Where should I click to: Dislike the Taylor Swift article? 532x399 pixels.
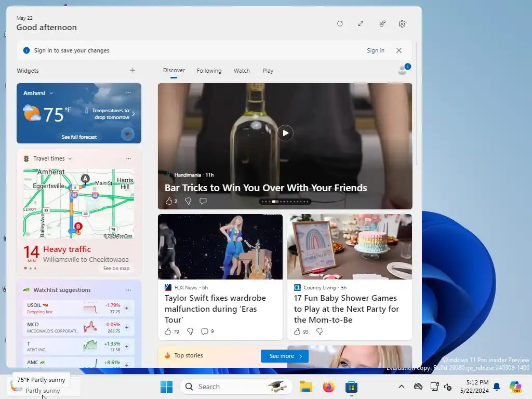(x=190, y=331)
